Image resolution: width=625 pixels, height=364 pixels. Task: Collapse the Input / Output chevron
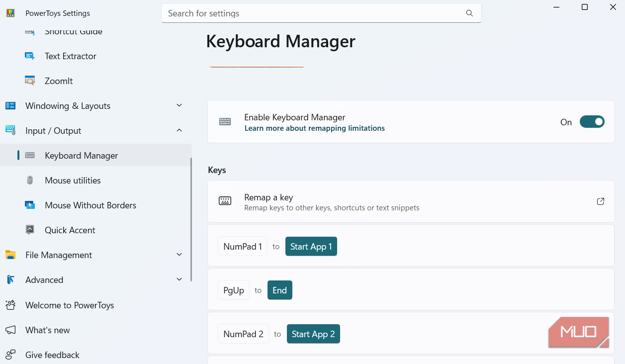click(x=179, y=130)
